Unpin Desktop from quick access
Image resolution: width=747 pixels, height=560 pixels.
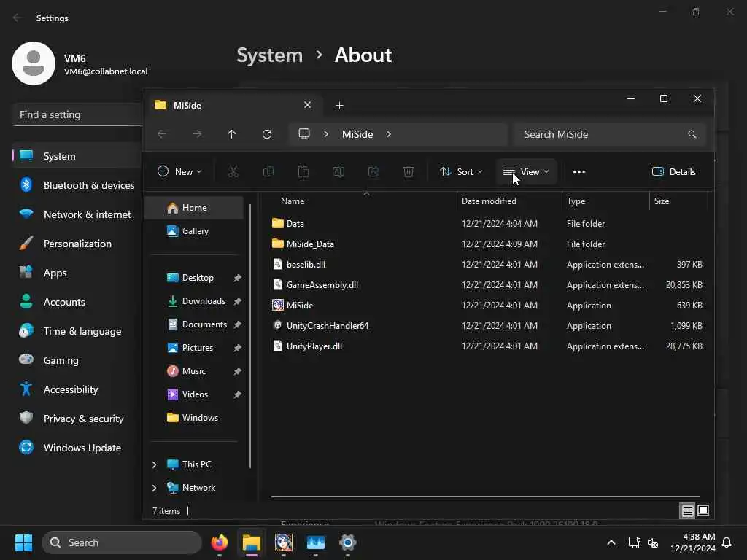click(237, 278)
